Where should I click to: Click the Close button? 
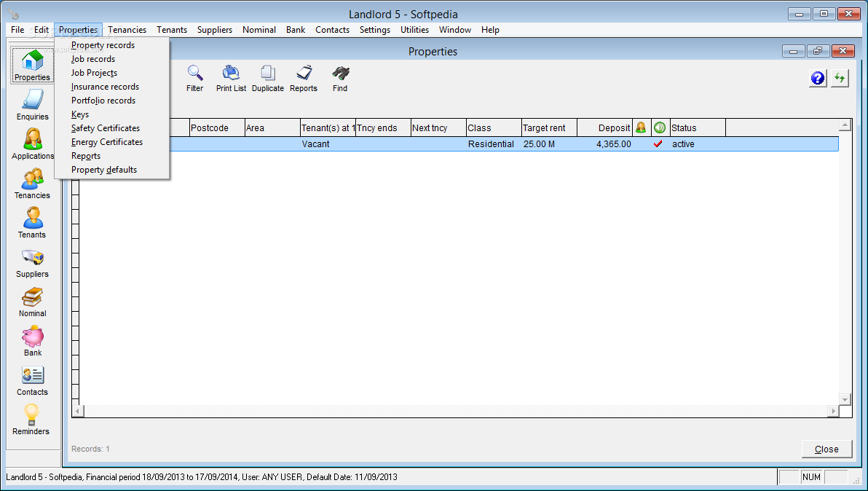click(x=826, y=449)
